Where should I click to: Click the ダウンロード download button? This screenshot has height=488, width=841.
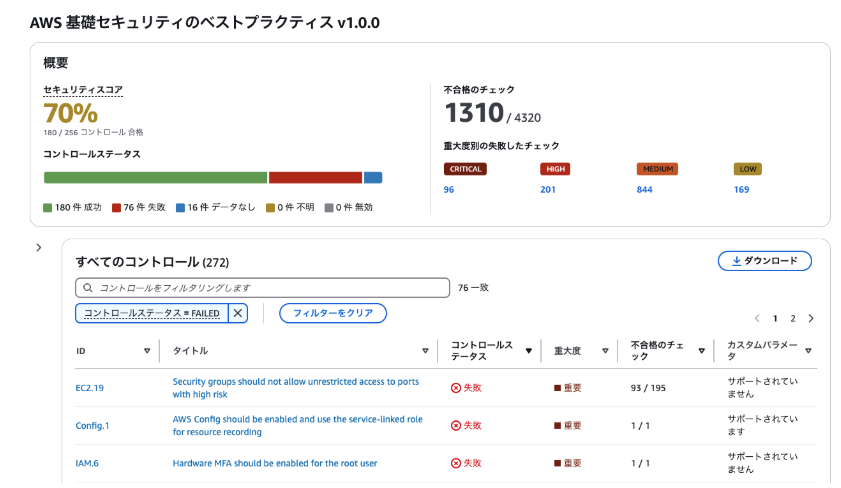[x=764, y=261]
